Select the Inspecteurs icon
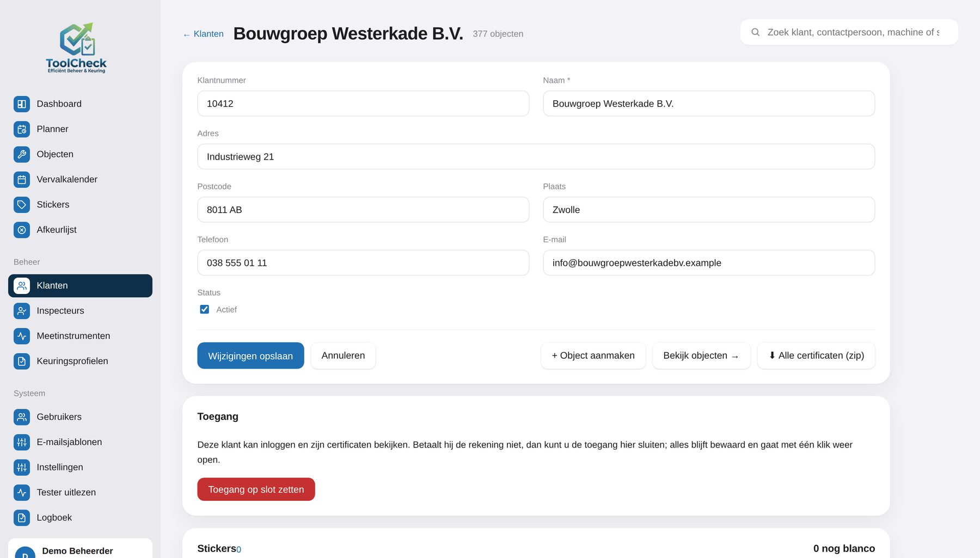Viewport: 980px width, 558px height. tap(22, 311)
